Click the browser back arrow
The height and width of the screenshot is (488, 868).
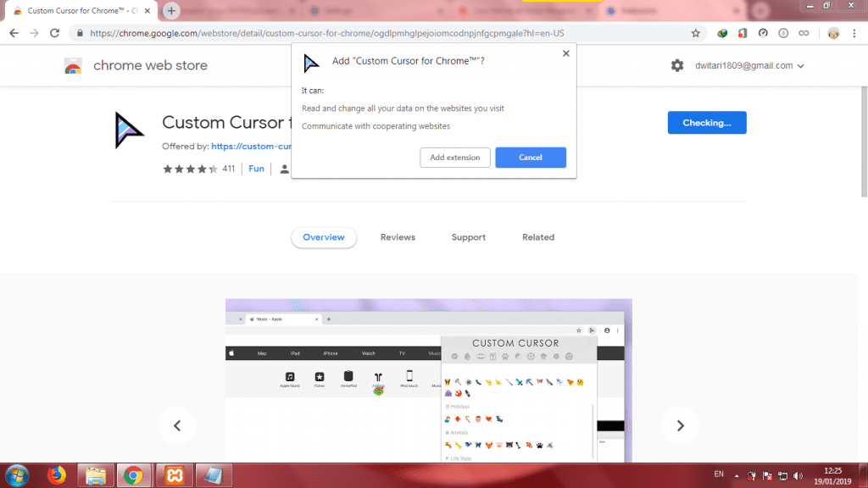click(x=14, y=33)
